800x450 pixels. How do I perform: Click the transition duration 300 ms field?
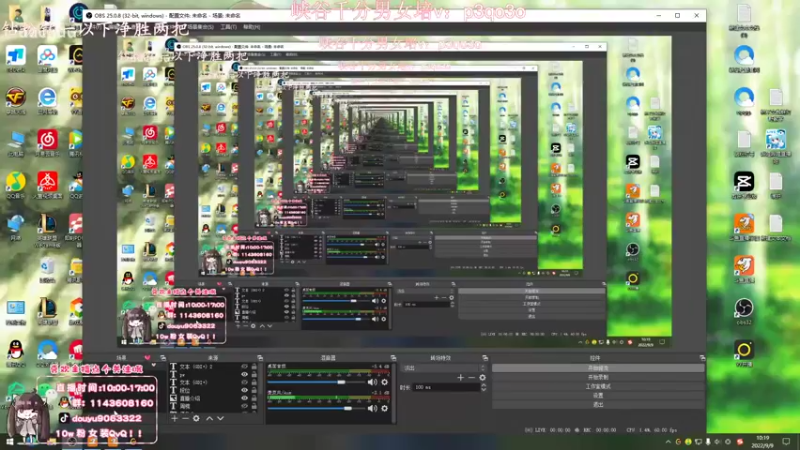click(x=446, y=387)
